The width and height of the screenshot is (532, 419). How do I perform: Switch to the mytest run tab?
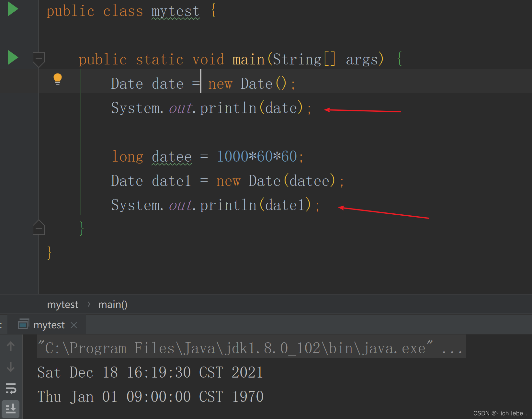coord(49,324)
